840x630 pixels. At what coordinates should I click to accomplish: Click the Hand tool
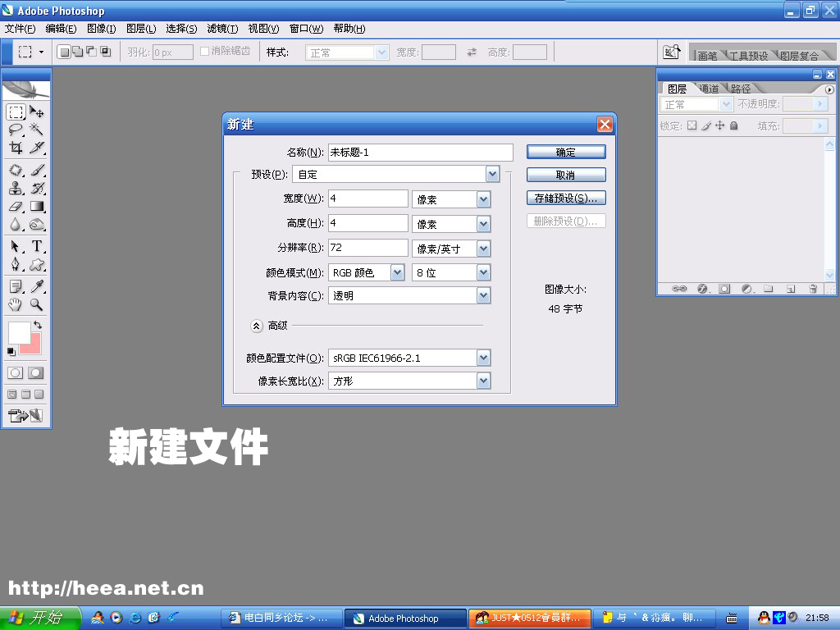[16, 305]
